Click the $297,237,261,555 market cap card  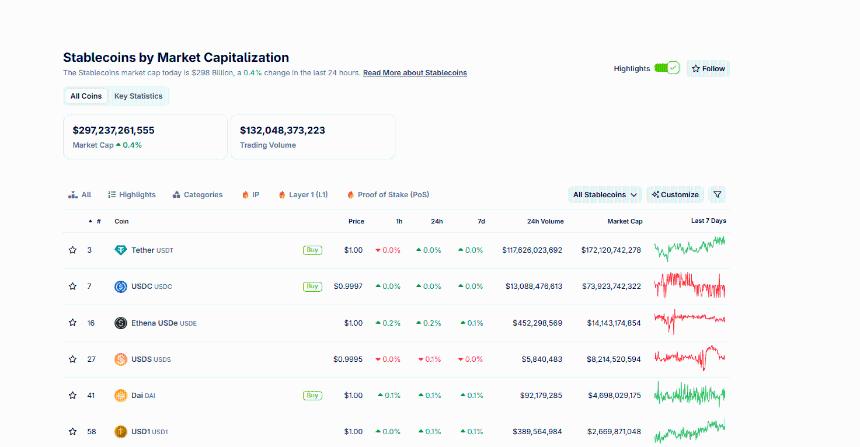click(x=145, y=137)
